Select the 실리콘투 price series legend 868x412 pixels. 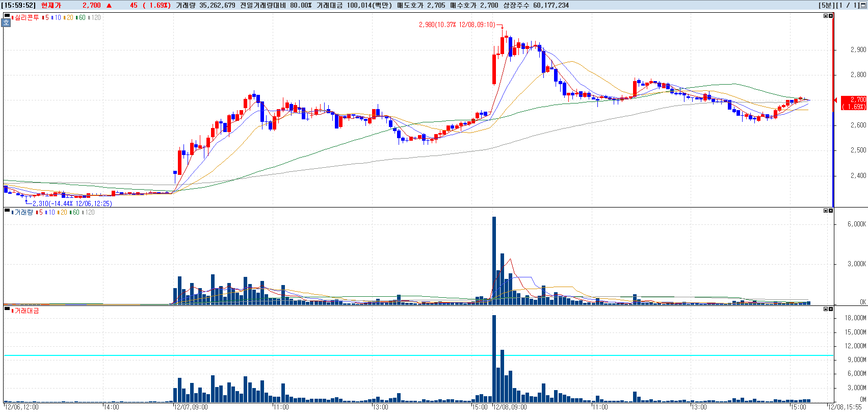pyautogui.click(x=25, y=17)
